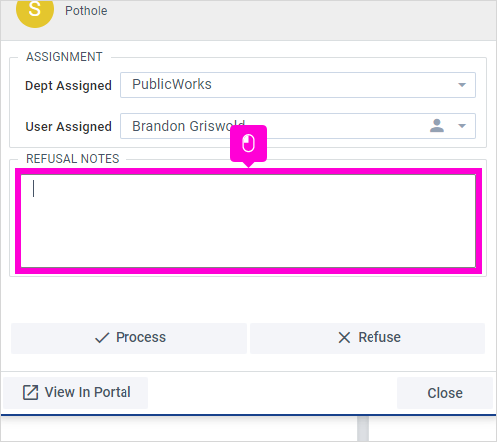Select the Brandon Griswold user field
497x442 pixels.
point(298,126)
